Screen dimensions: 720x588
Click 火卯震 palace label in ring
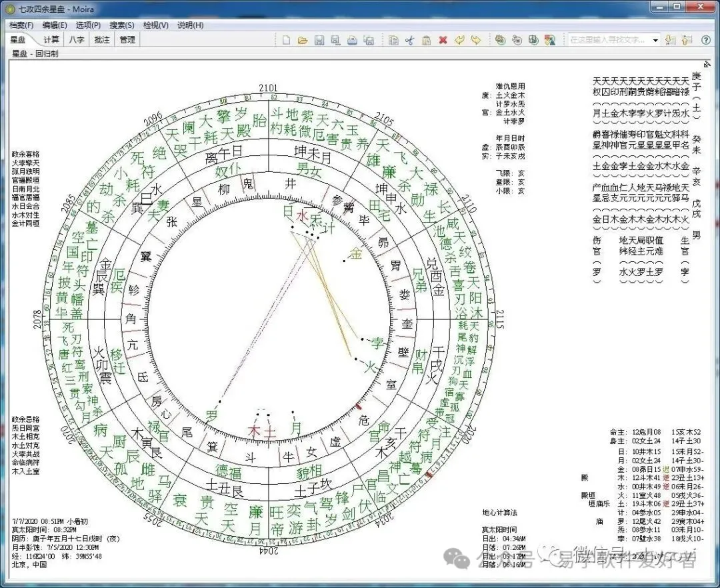[x=102, y=366]
